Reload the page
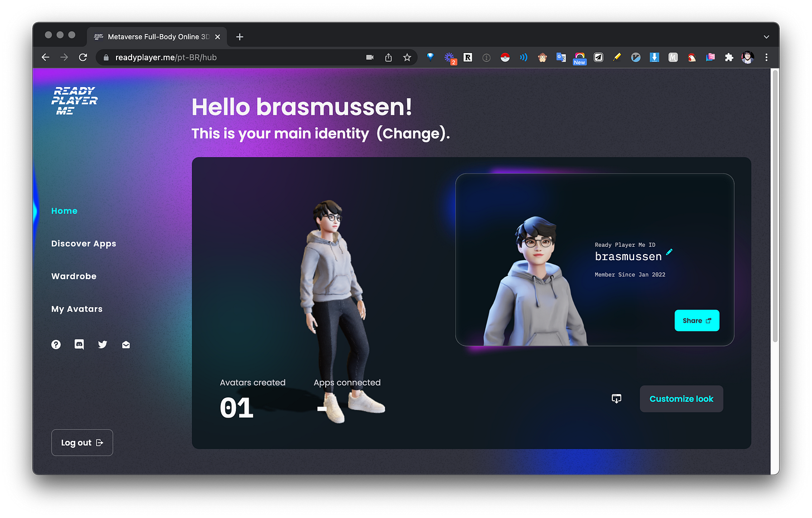Screen dimensions: 812x518 pyautogui.click(x=83, y=57)
